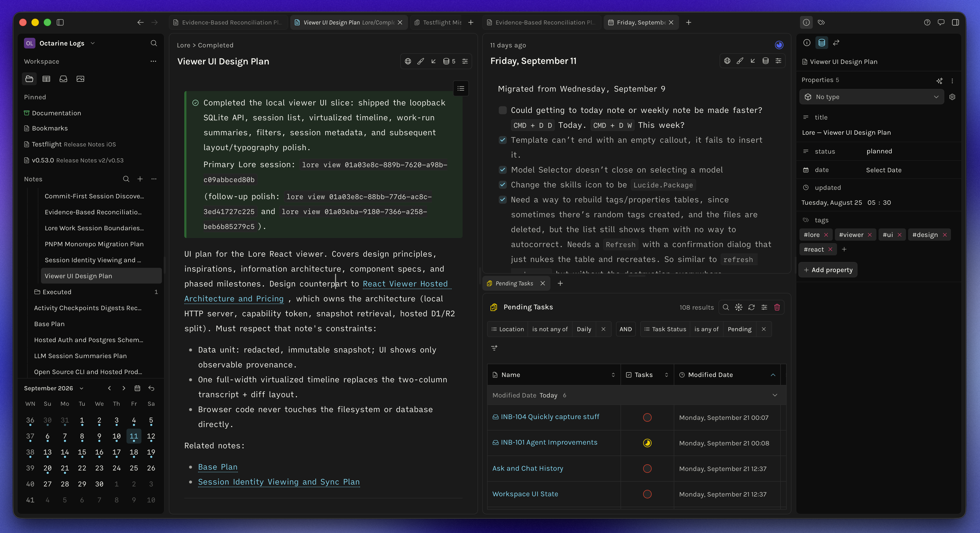Open settings sliders in Friday, September 11 header
Screen dimensions: 980x533
tap(778, 61)
